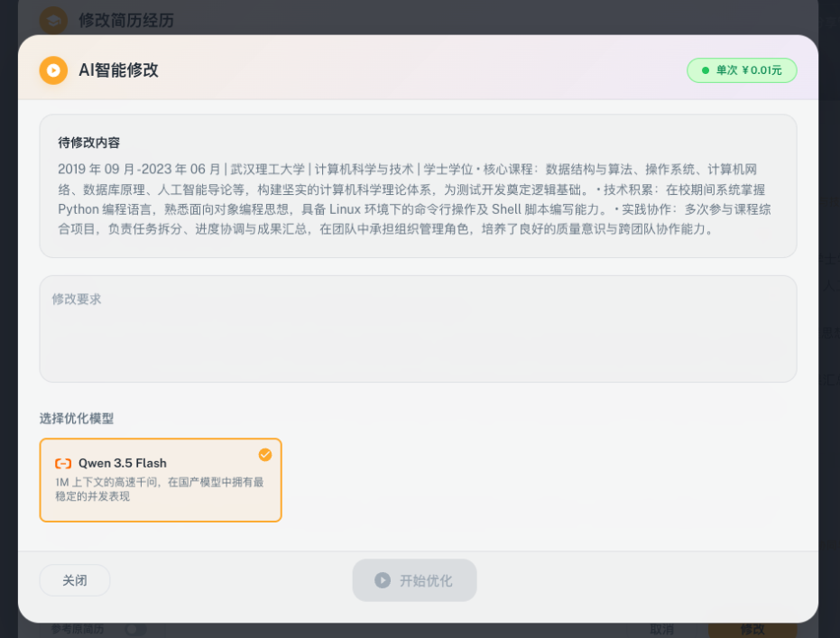Select the Qwen 3.5 Flash model card
840x638 pixels.
click(x=161, y=480)
